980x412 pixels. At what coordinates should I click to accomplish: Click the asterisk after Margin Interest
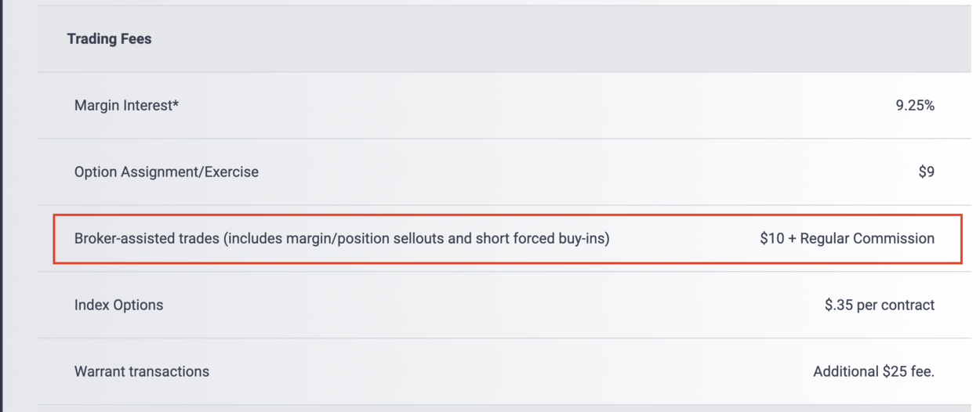tap(176, 103)
